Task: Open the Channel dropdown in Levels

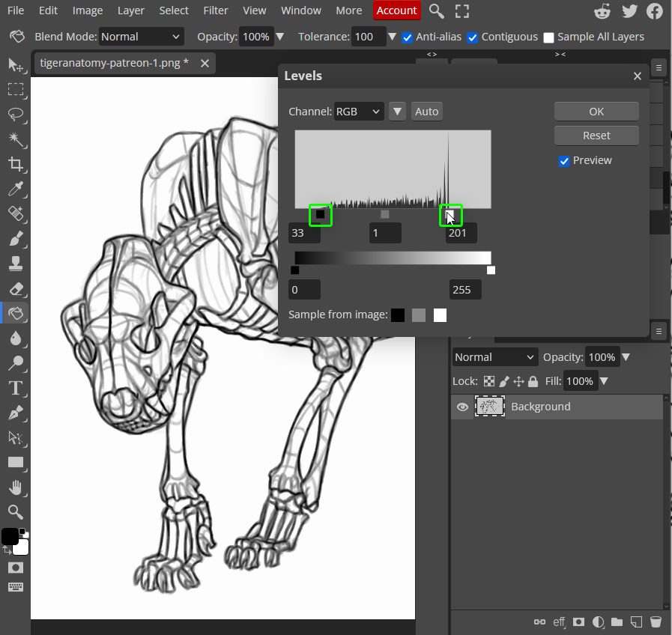Action: tap(358, 111)
